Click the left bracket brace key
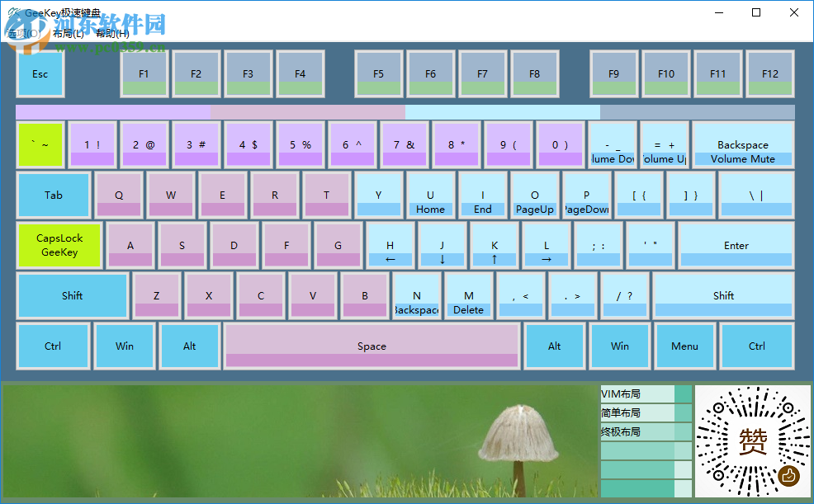814x504 pixels. pos(639,195)
